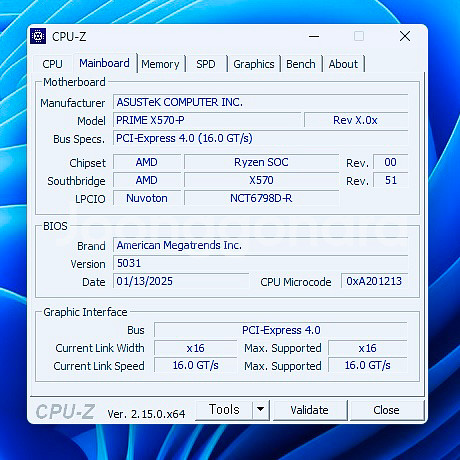Click the Close button at bottom

(x=386, y=410)
